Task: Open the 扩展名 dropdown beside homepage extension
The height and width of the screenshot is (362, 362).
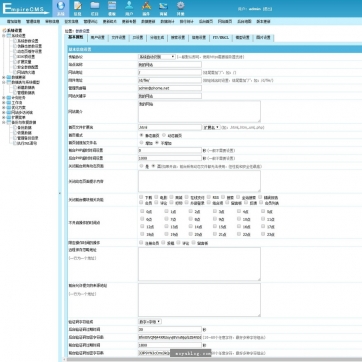Action: click(212, 127)
